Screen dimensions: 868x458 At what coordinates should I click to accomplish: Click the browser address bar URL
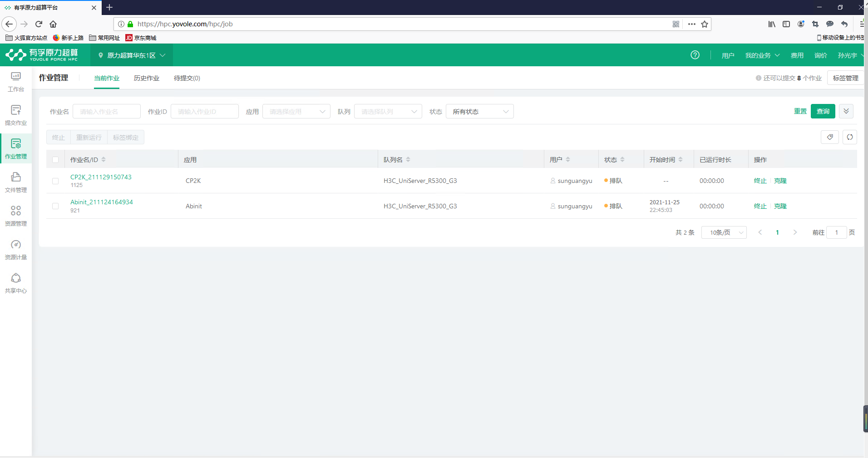click(185, 24)
